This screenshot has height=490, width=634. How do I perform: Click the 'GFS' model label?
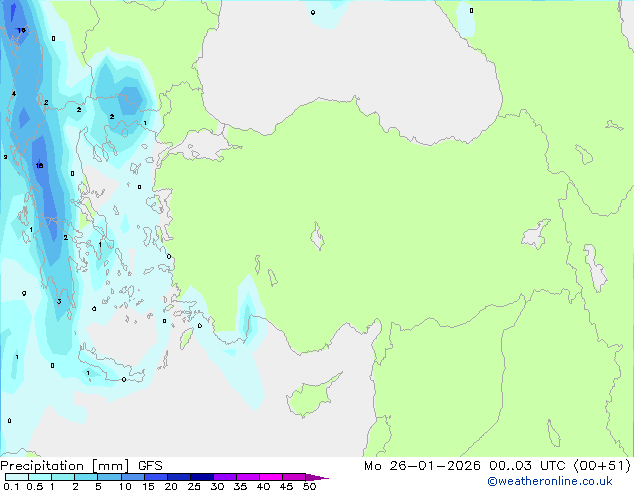coord(150,466)
